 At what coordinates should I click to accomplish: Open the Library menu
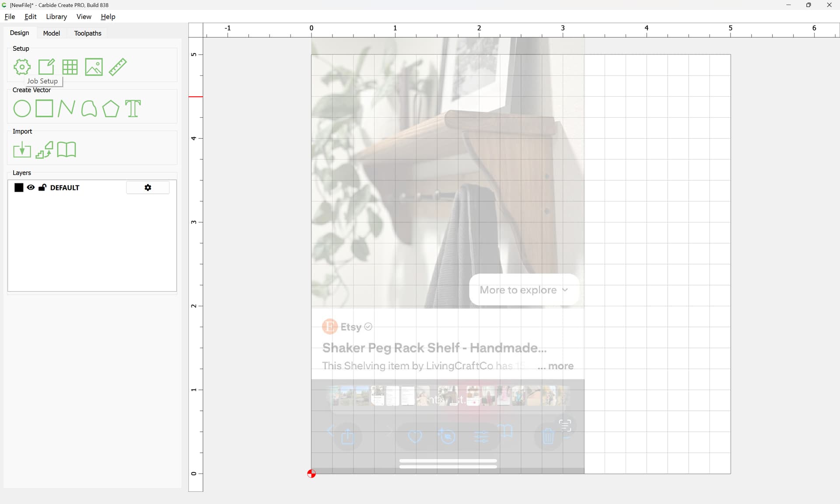pos(56,17)
